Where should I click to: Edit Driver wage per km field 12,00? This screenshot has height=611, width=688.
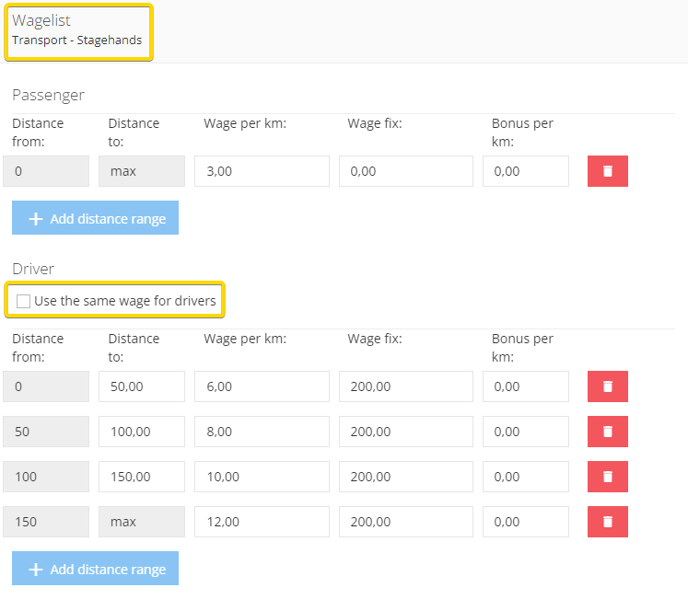(x=262, y=522)
